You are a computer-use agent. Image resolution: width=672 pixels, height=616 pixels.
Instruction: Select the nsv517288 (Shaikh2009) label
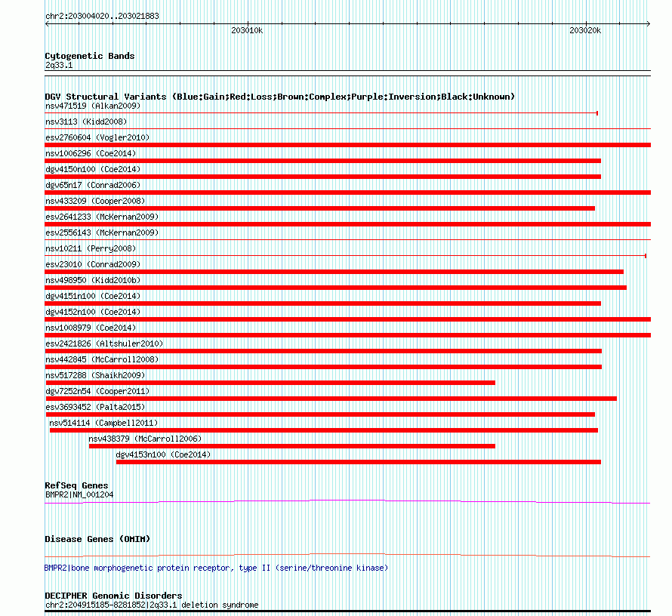point(95,375)
